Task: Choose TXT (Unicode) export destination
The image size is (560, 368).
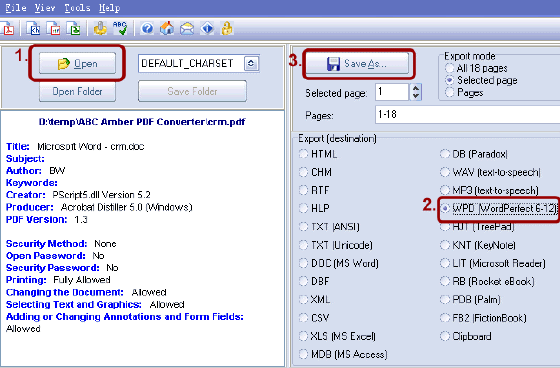Action: 336,245
